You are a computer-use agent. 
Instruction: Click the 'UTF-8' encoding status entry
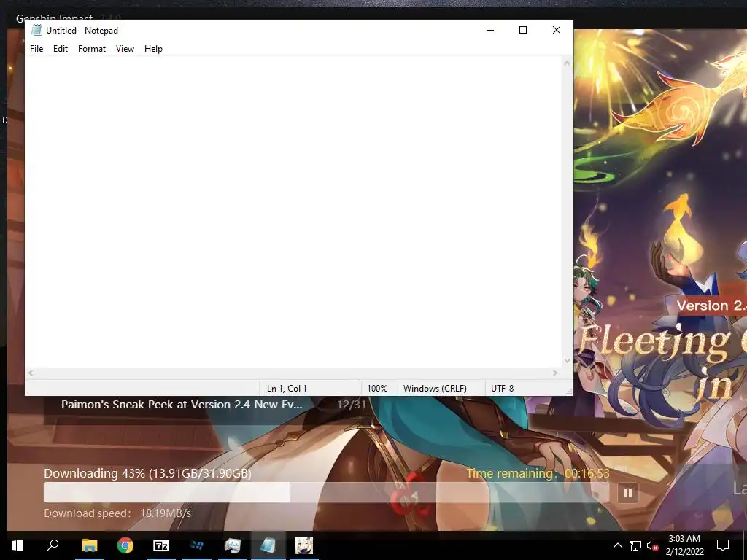pos(502,389)
